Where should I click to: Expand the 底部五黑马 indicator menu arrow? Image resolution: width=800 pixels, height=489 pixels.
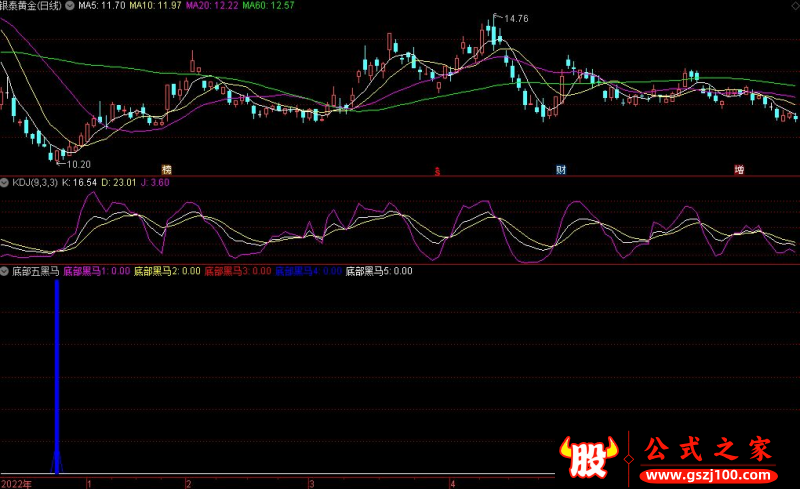[x=5, y=270]
